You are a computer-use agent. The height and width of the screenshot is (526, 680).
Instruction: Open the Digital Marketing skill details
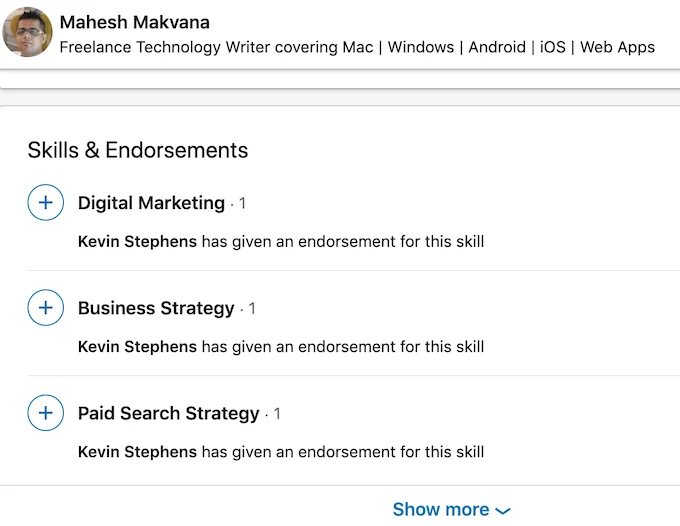tap(151, 203)
